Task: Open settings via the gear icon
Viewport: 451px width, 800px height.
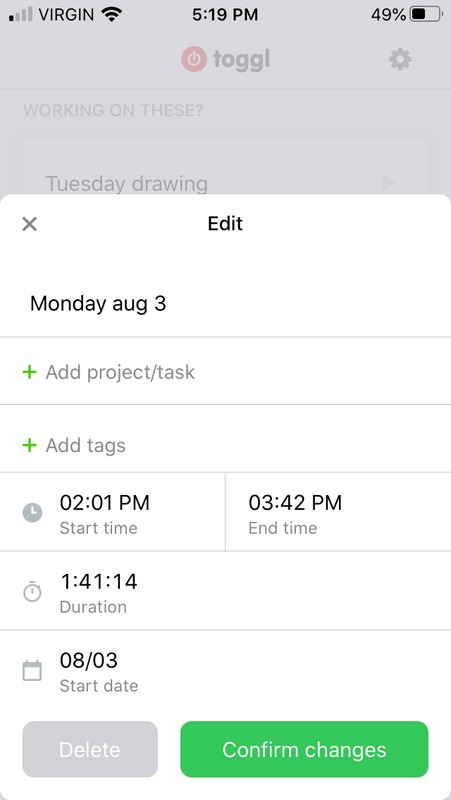Action: (x=400, y=60)
